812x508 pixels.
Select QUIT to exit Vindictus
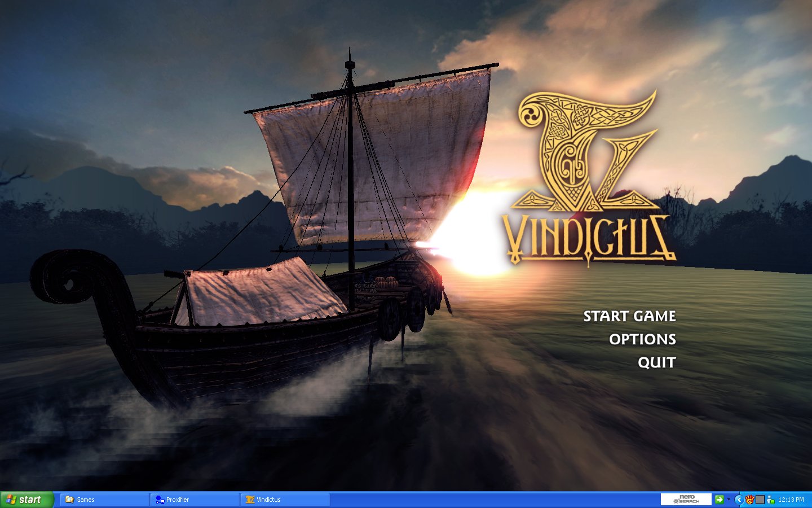(657, 362)
